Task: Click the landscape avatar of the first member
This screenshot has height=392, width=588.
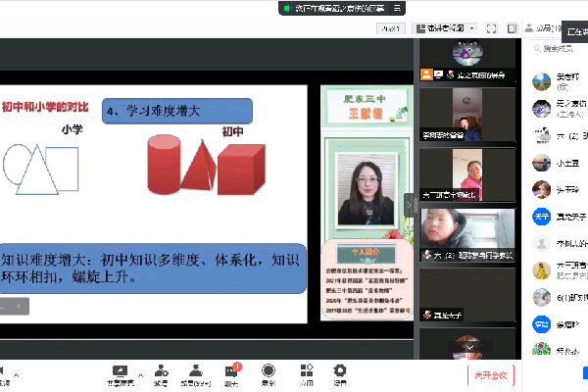Action: pos(542,81)
